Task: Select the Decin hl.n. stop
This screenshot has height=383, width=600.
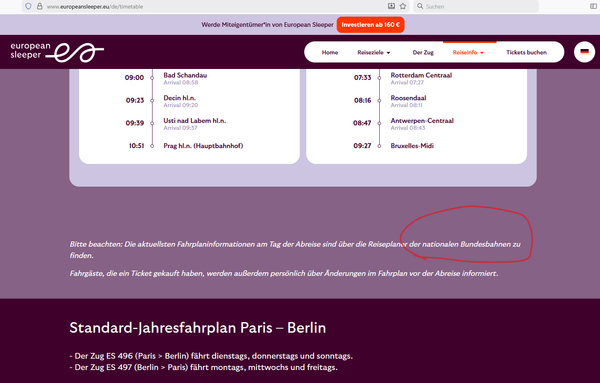Action: [x=179, y=98]
